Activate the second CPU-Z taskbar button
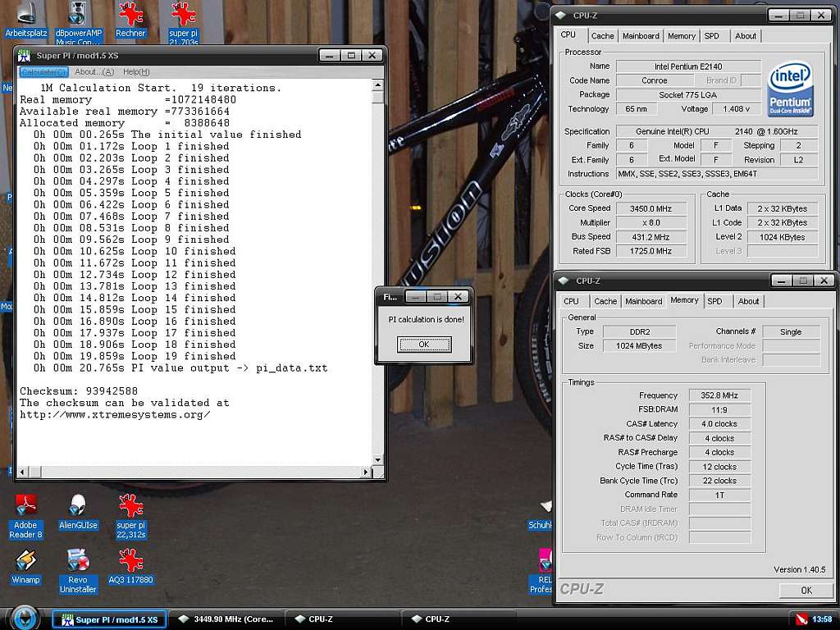 [x=343, y=619]
